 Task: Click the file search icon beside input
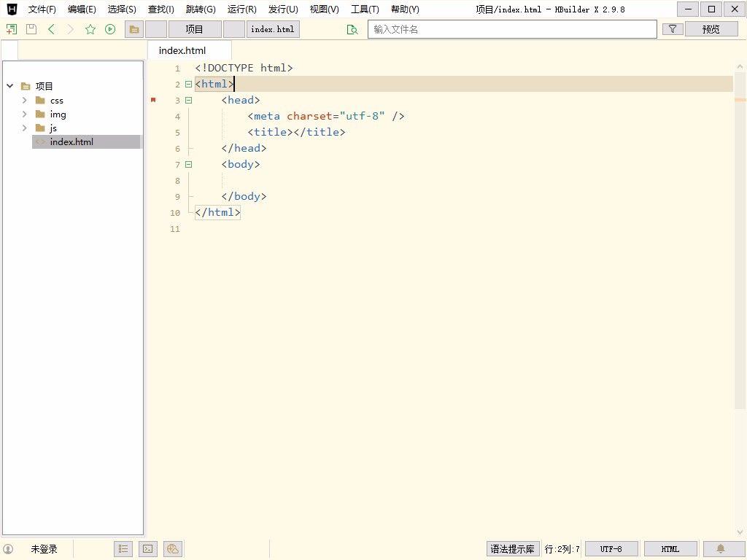[x=352, y=29]
